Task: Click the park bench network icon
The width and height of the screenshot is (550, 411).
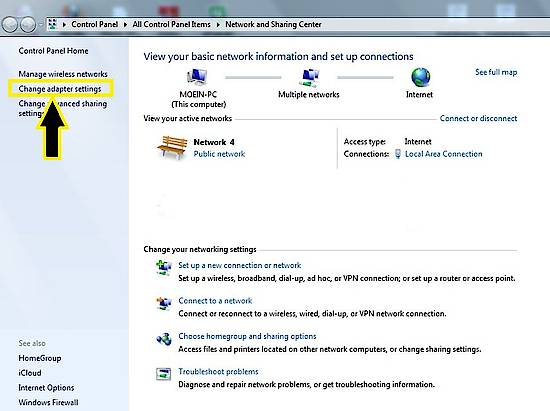Action: (x=172, y=148)
